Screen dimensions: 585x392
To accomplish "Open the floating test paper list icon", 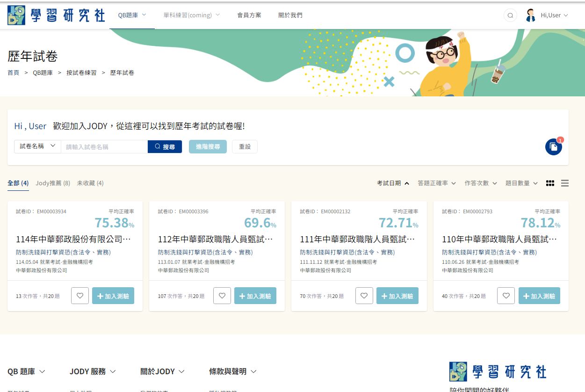I will (553, 147).
